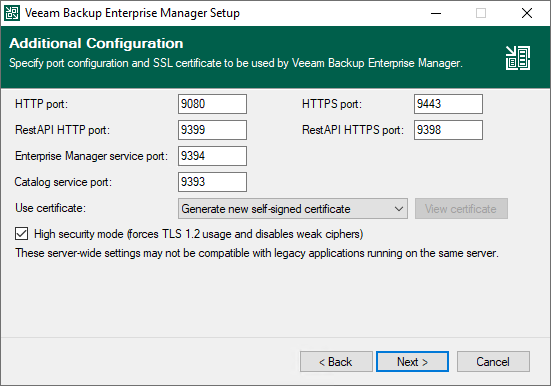Select the RestAPI HTTPS port field 9398
Screen dimensions: 551x386
[448, 130]
